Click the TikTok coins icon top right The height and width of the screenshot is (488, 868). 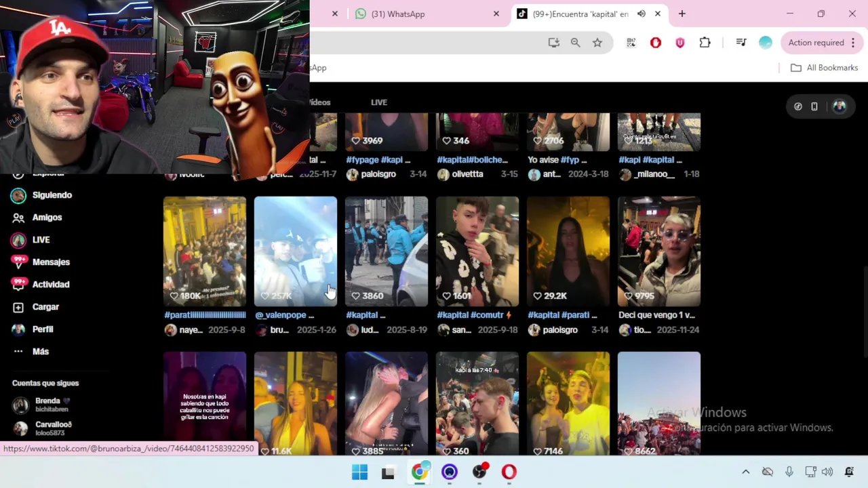click(798, 106)
